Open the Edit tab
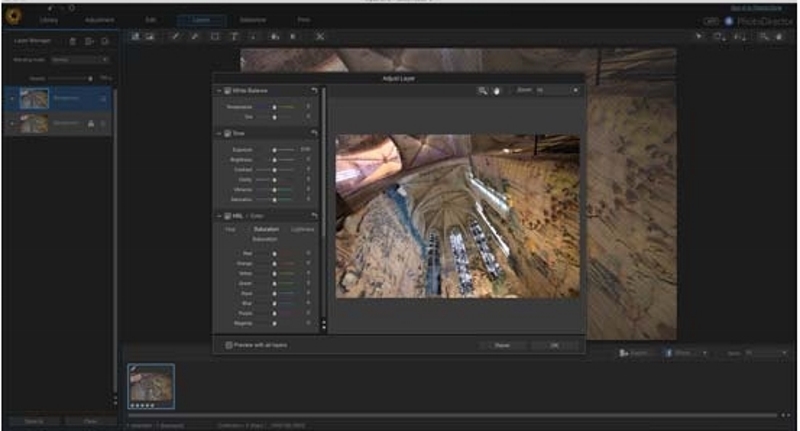 (151, 20)
